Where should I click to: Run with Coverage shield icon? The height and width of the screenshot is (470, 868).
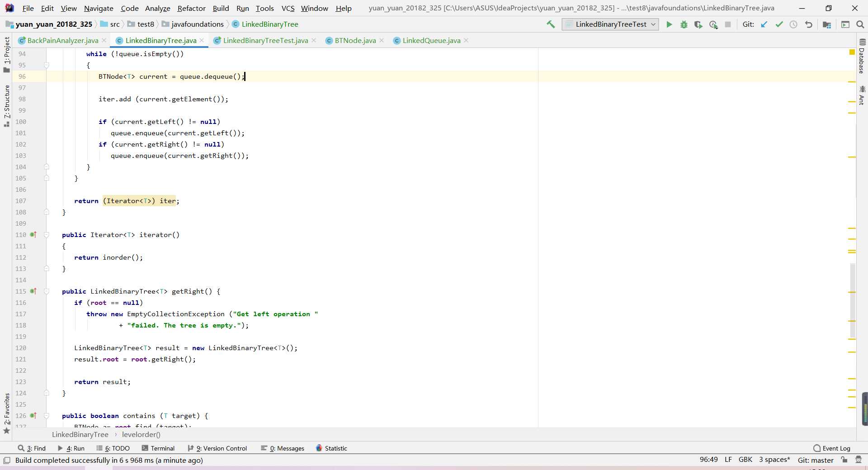[x=698, y=24]
